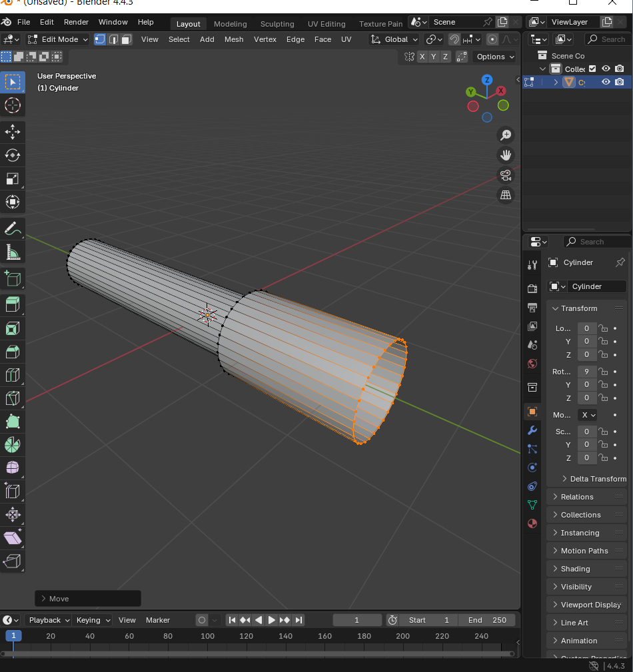633x672 pixels.
Task: Zoom viewport with magnifier icon
Action: [x=506, y=135]
